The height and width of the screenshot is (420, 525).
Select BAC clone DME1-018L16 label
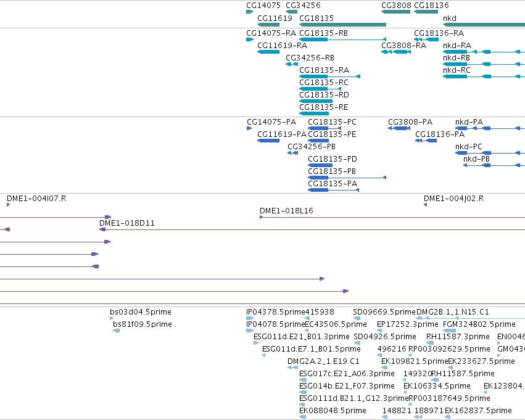click(x=286, y=211)
